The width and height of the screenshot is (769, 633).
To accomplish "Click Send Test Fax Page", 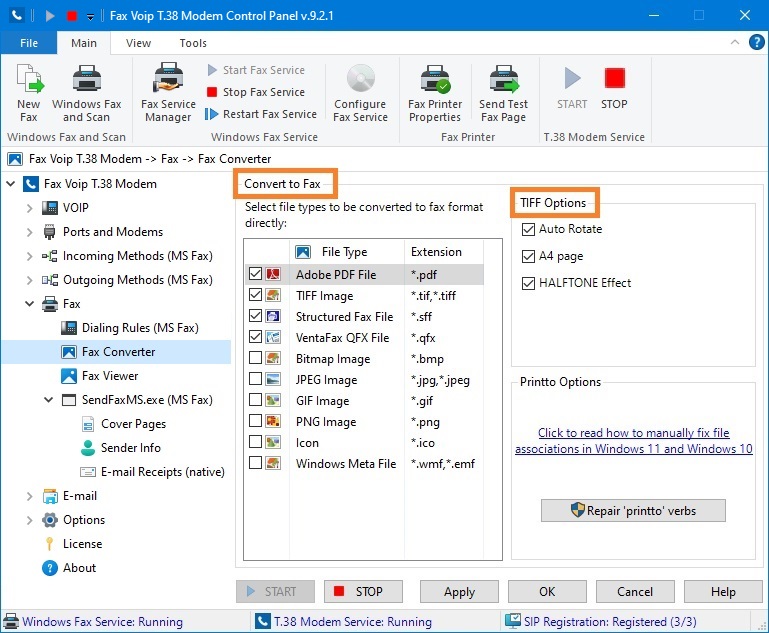I will (504, 93).
